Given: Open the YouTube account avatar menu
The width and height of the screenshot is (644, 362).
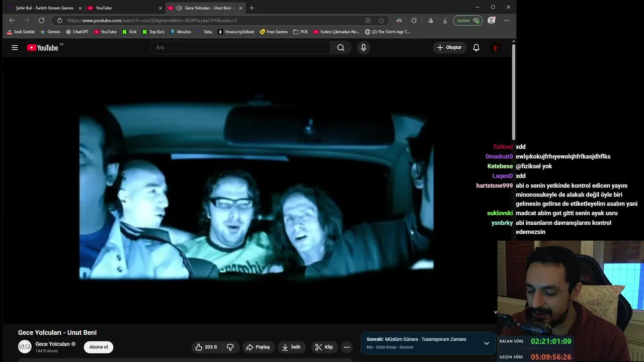Looking at the screenshot, I should (x=496, y=47).
